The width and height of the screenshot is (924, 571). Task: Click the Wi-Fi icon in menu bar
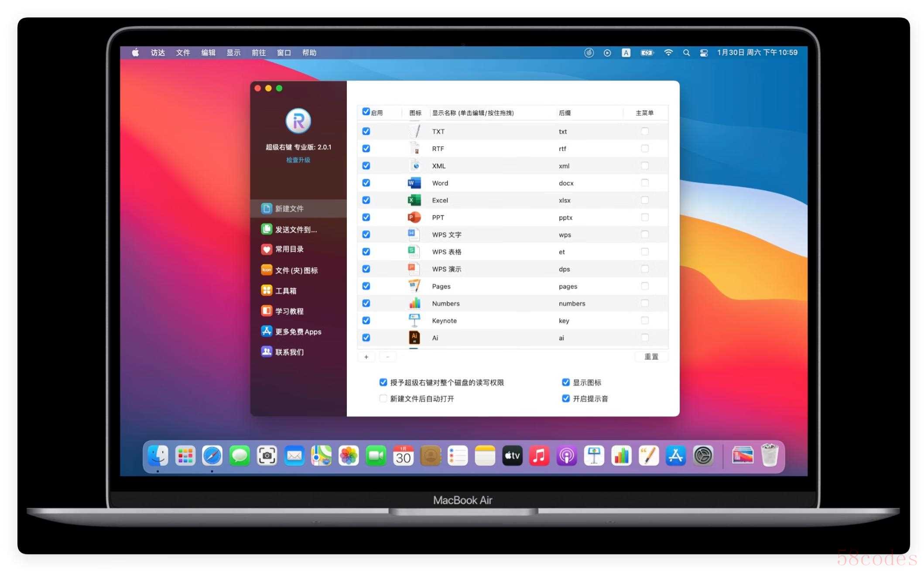click(x=668, y=53)
